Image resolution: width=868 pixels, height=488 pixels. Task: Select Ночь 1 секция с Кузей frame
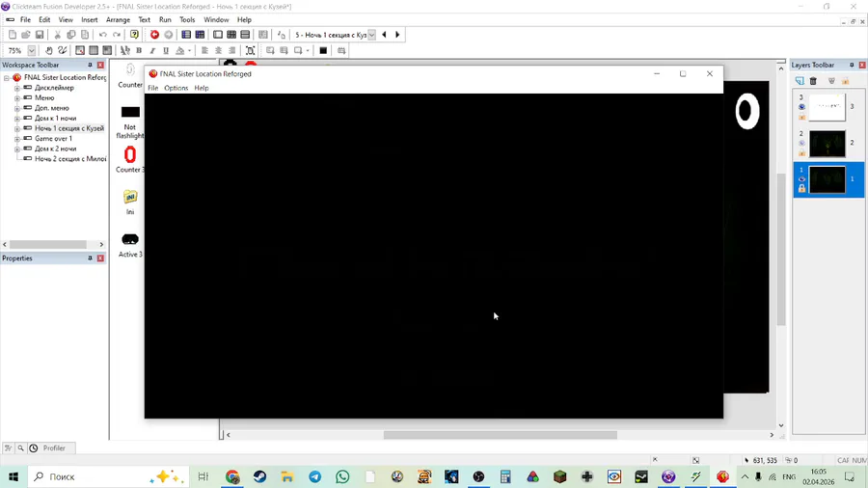[69, 128]
